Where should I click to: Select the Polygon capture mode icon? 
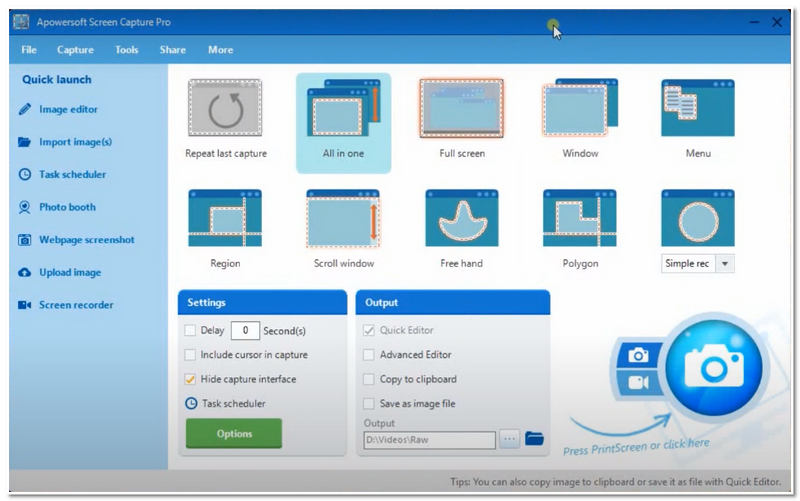580,217
